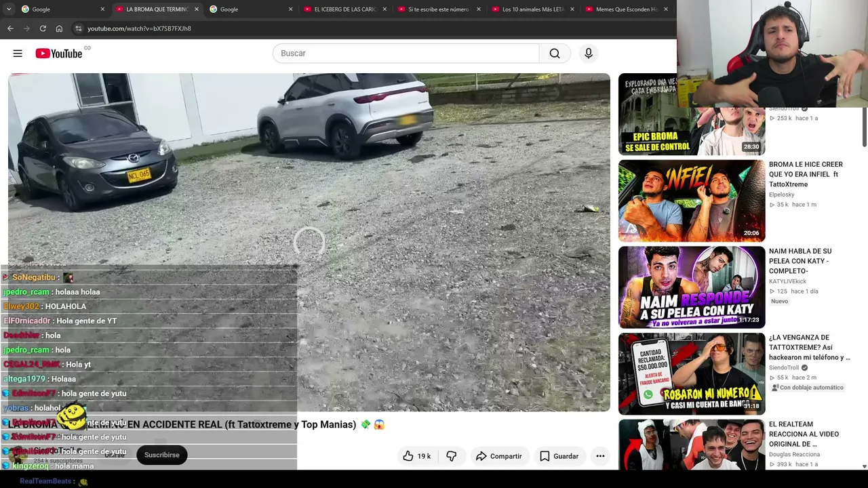This screenshot has height=488, width=868.
Task: Close the Si te escribe este número tab
Action: pos(479,9)
